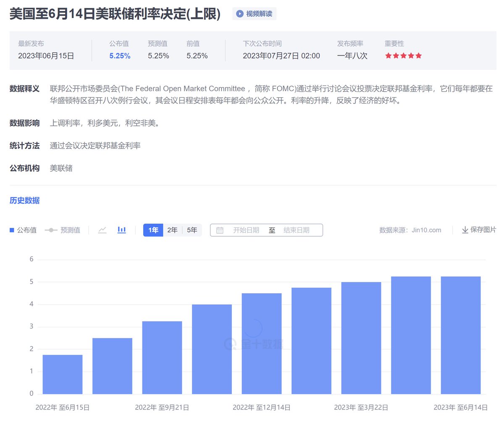Viewport: 504px width, 425px height.
Task: Click the bar for 2022年 至12月14日
Action: tap(262, 344)
